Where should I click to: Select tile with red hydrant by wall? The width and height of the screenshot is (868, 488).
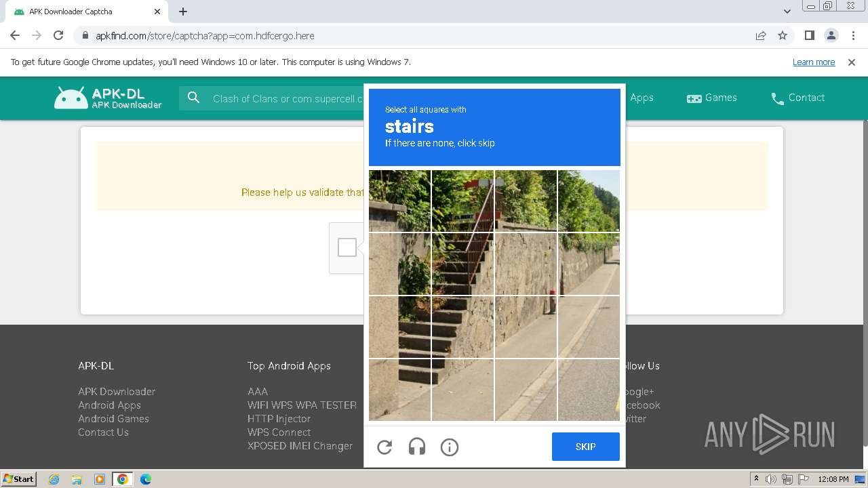tap(526, 327)
